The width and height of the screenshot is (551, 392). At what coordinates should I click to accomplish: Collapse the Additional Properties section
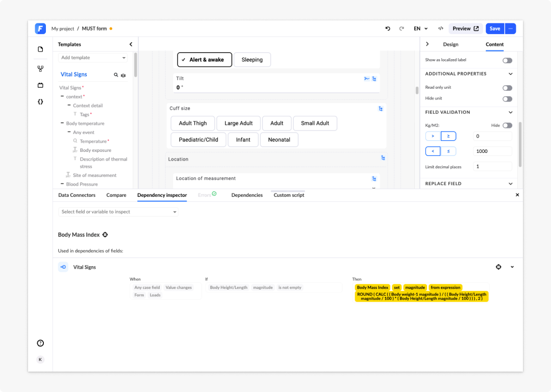tap(511, 74)
